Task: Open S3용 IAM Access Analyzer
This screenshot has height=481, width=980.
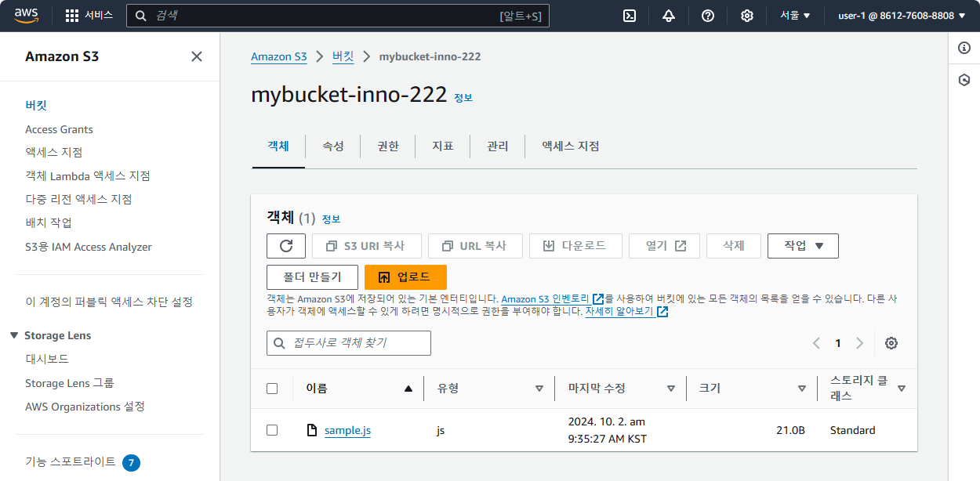Action: tap(89, 247)
